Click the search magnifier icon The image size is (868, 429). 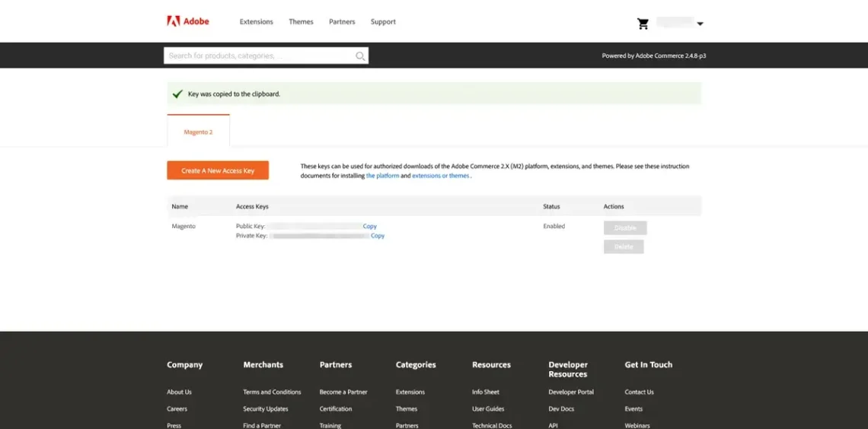click(x=360, y=56)
